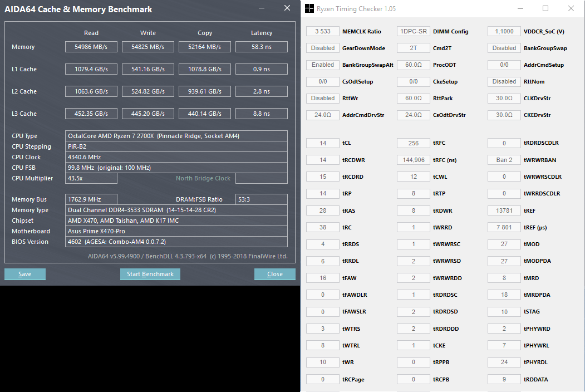Click L3 Cache Read value 452.35 GB/s
This screenshot has height=392, width=585.
pyautogui.click(x=91, y=114)
